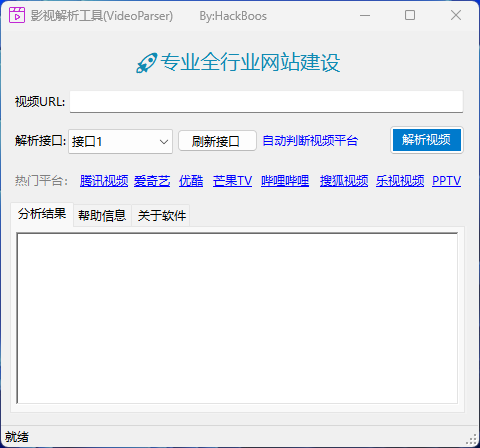Click the rocket icon in the banner
Image resolution: width=480 pixels, height=448 pixels.
tap(146, 63)
